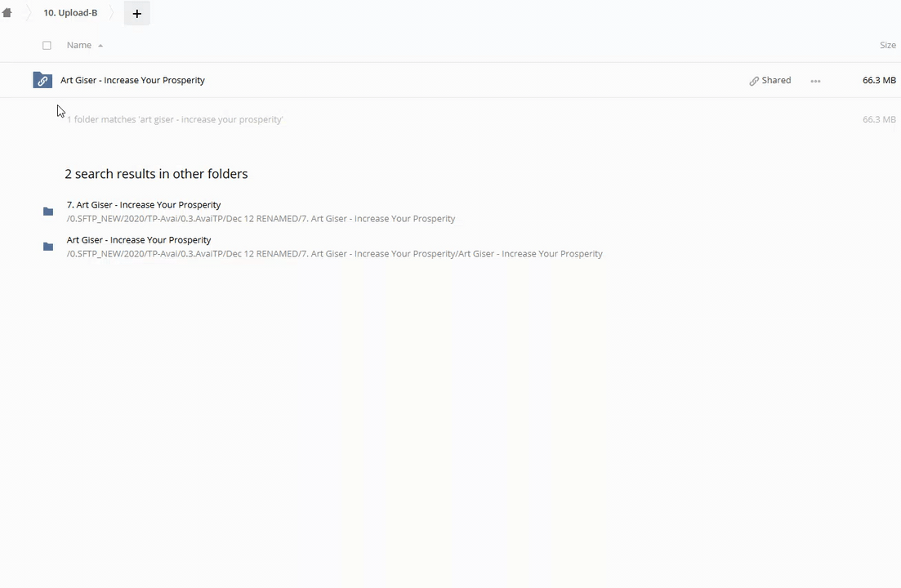Click the path ending in Dec 12 RENAMED/7. Art Giser
This screenshot has width=901, height=588.
[x=261, y=219]
